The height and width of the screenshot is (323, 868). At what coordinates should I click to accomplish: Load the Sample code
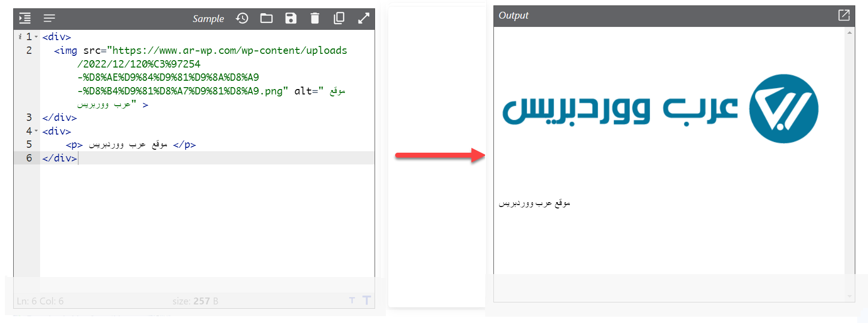(x=208, y=19)
